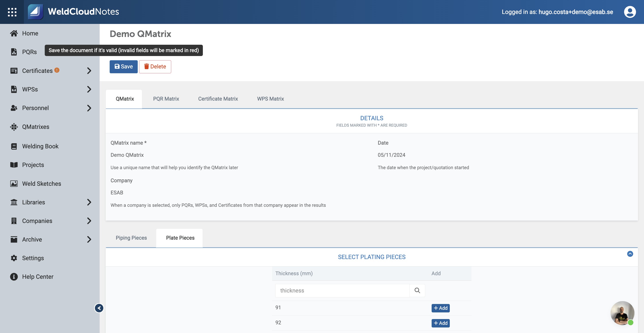
Task: Click the Demo QMatrix page title
Action: [140, 34]
